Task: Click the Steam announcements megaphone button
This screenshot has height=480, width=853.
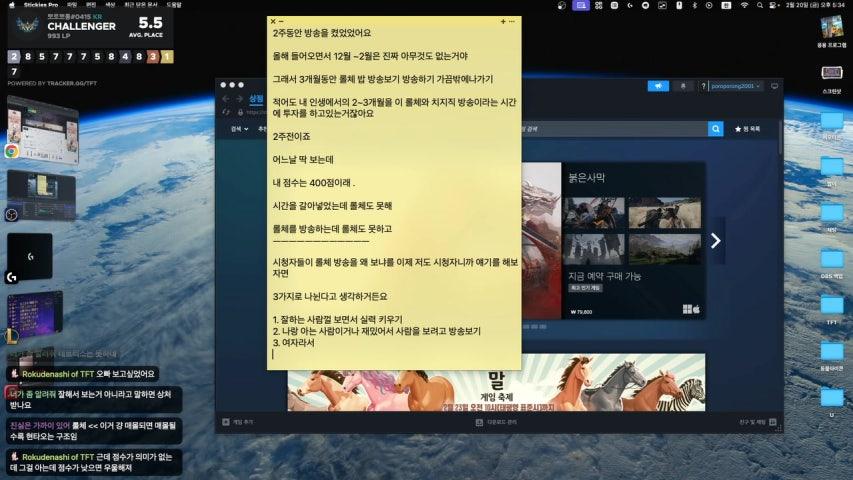Action: [x=658, y=86]
